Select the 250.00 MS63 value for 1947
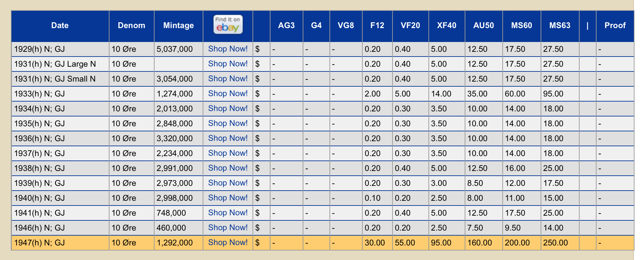The height and width of the screenshot is (260, 644). [x=555, y=243]
